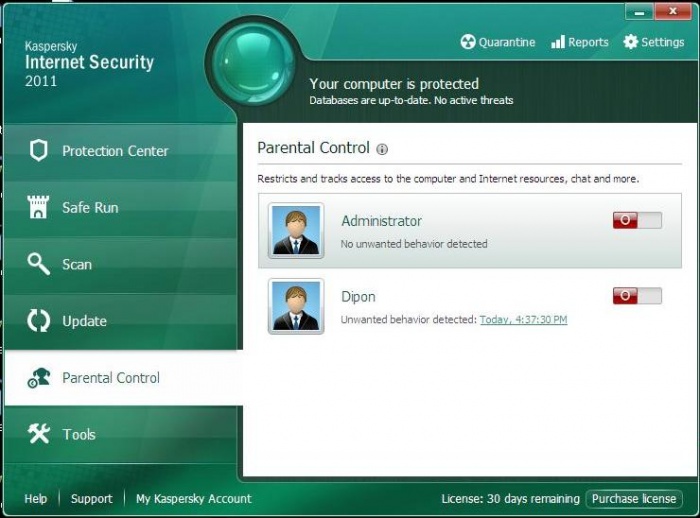Open Settings from the top bar
The image size is (700, 518).
(x=654, y=42)
